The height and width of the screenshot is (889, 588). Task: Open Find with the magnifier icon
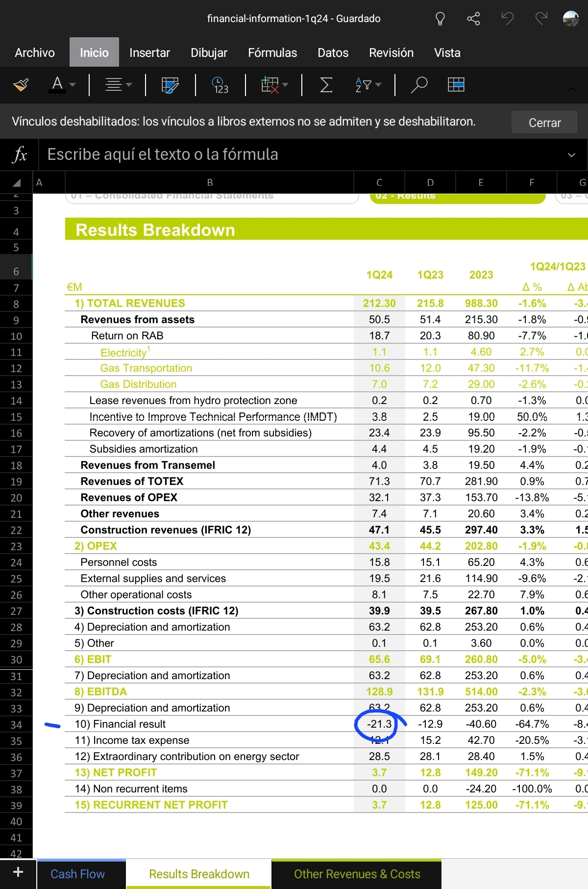click(x=419, y=85)
